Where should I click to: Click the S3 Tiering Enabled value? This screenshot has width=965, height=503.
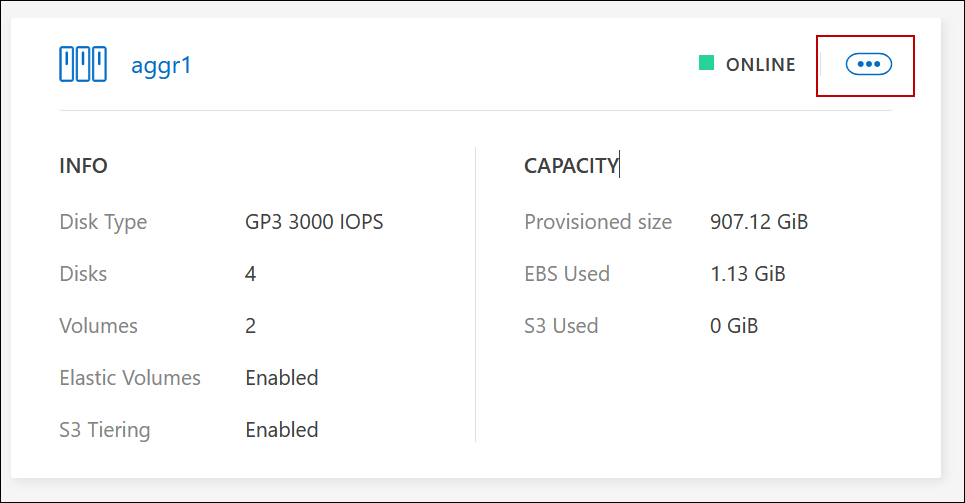pyautogui.click(x=282, y=430)
